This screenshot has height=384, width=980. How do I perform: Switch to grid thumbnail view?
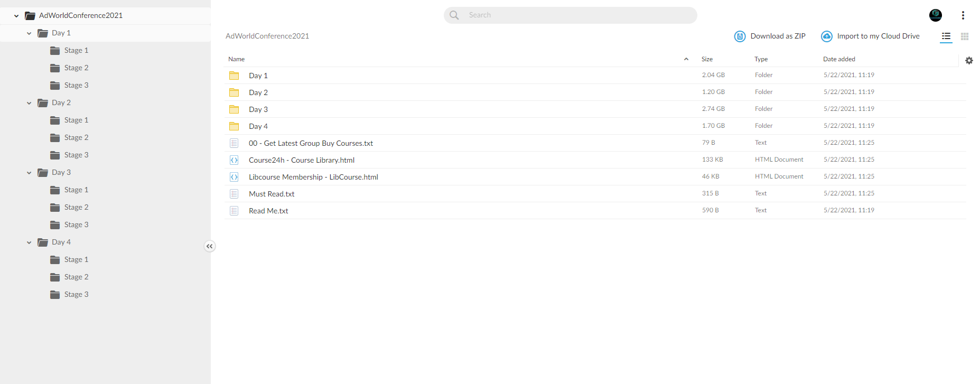coord(965,36)
